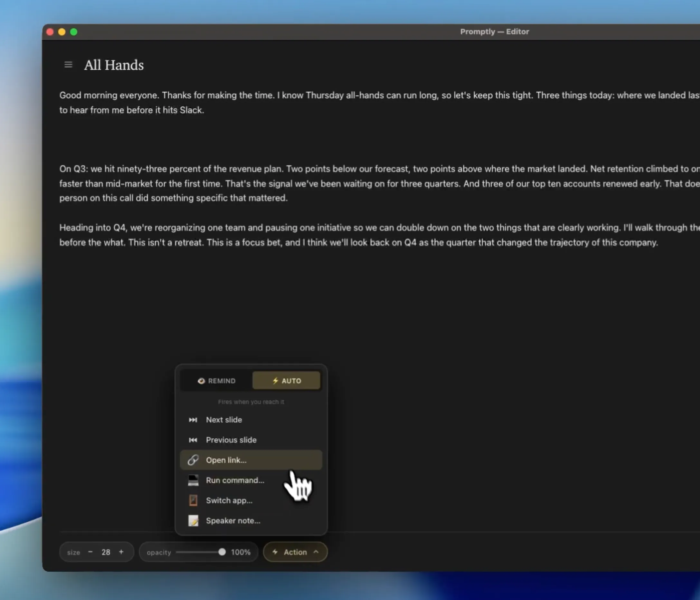The height and width of the screenshot is (600, 700).
Task: Click the paragraph starting 'On Q3'
Action: click(380, 183)
